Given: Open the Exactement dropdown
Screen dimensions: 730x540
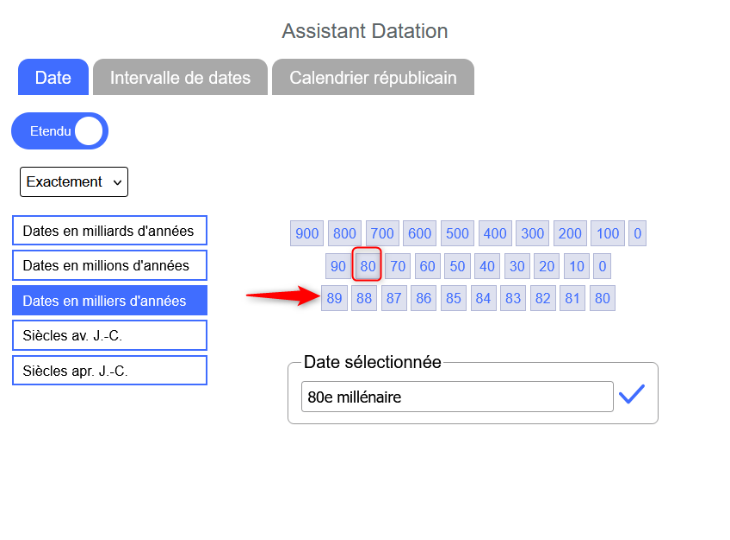Looking at the screenshot, I should pos(74,182).
